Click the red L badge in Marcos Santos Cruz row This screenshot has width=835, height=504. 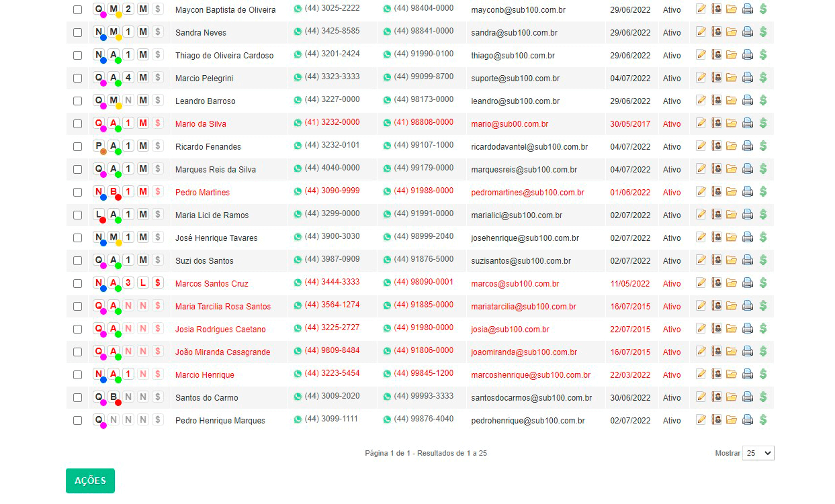coord(142,283)
